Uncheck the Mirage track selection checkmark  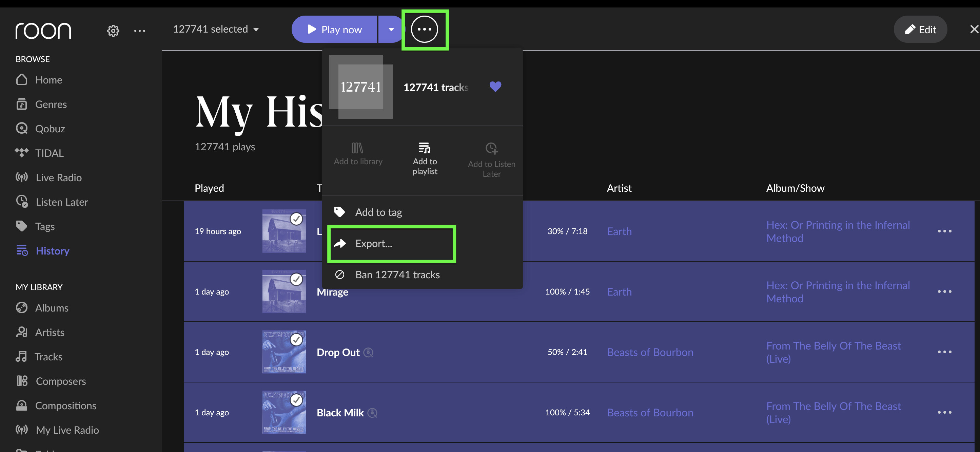(x=296, y=279)
